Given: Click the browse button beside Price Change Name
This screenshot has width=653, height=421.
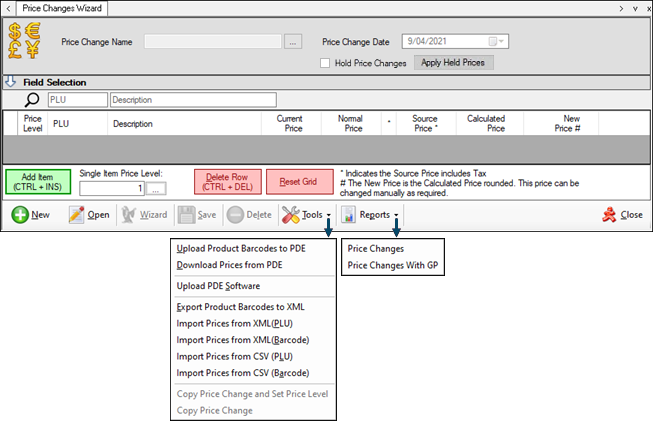Looking at the screenshot, I should point(293,42).
